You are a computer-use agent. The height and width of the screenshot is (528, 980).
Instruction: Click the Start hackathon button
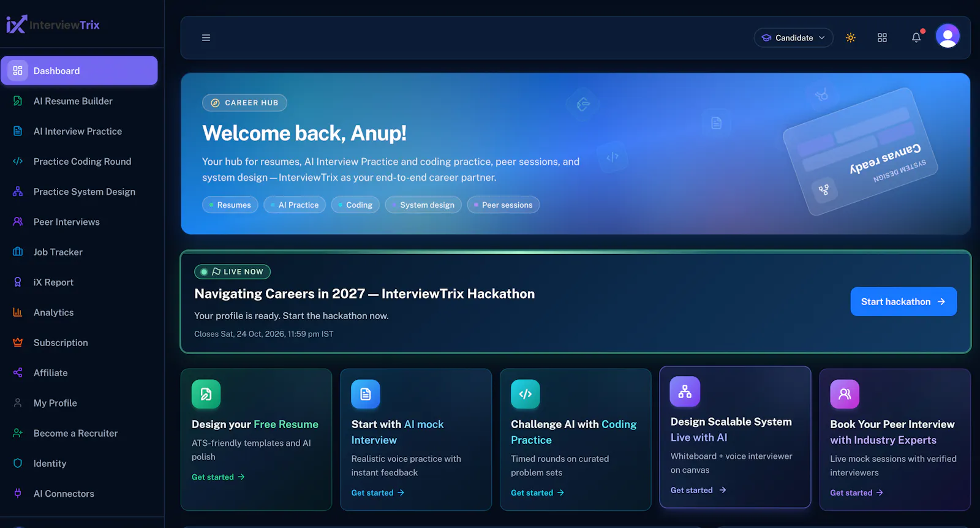coord(903,301)
